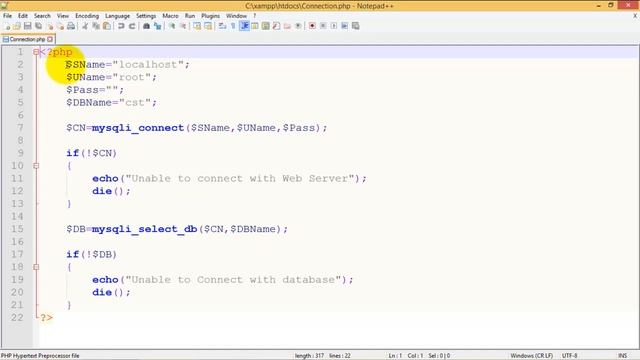The image size is (640, 360).
Task: Zoom out using the toolbar icon
Action: (183, 26)
